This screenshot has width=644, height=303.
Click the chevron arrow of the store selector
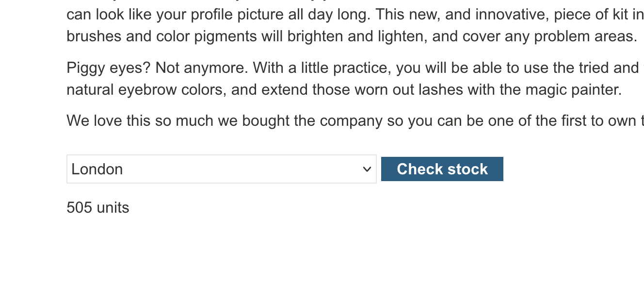click(x=367, y=169)
